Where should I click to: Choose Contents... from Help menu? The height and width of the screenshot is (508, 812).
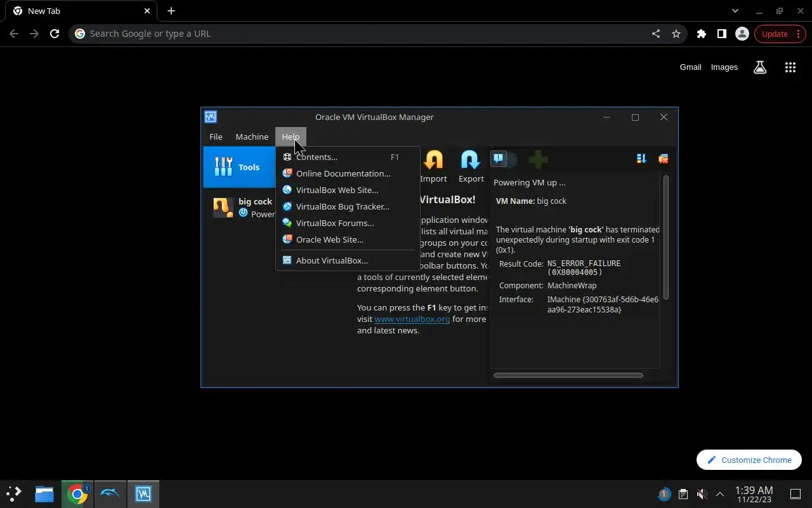[x=348, y=157]
